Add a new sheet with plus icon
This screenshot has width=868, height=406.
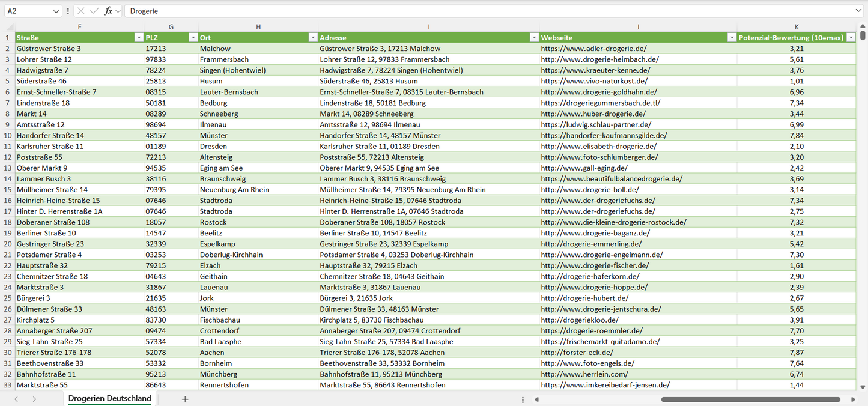[185, 399]
